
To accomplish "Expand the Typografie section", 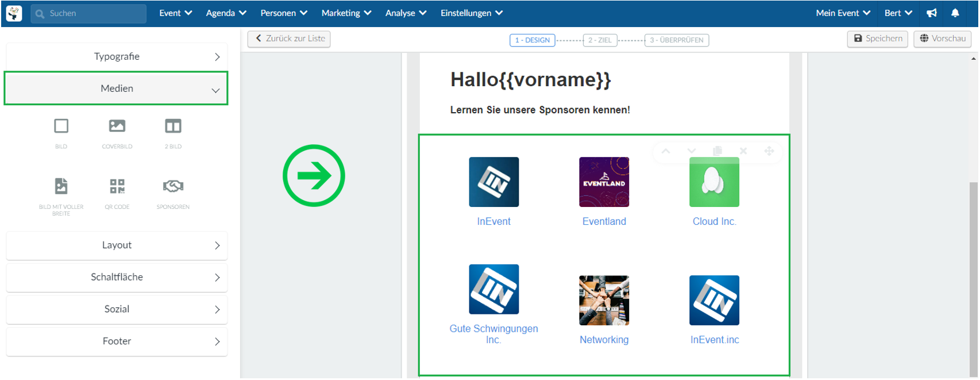I will pyautogui.click(x=117, y=56).
